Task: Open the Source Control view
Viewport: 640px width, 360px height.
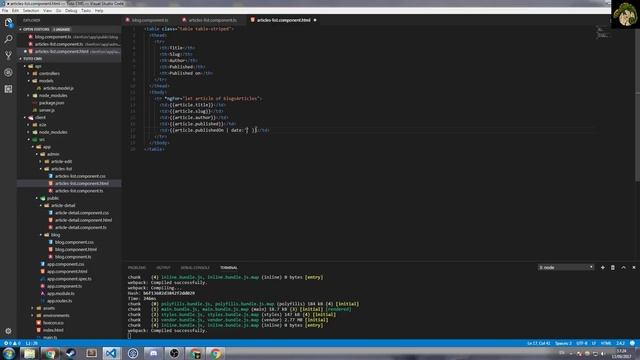Action: [x=8, y=56]
